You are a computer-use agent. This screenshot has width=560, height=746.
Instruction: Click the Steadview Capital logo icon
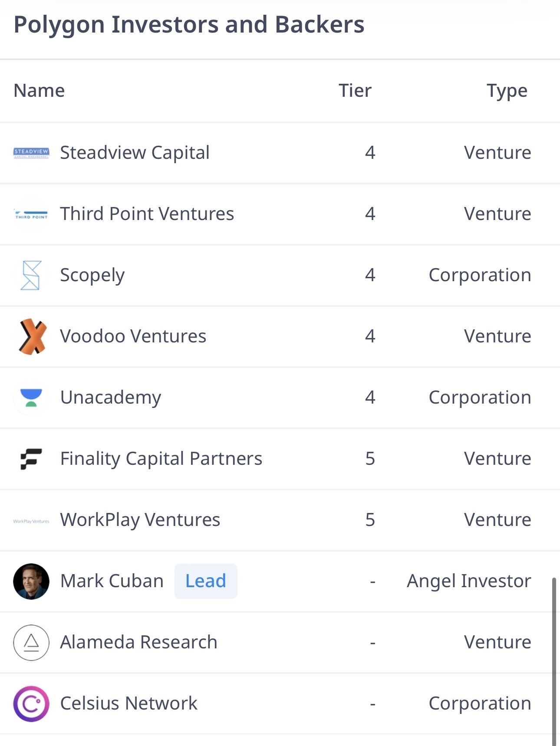(x=31, y=153)
